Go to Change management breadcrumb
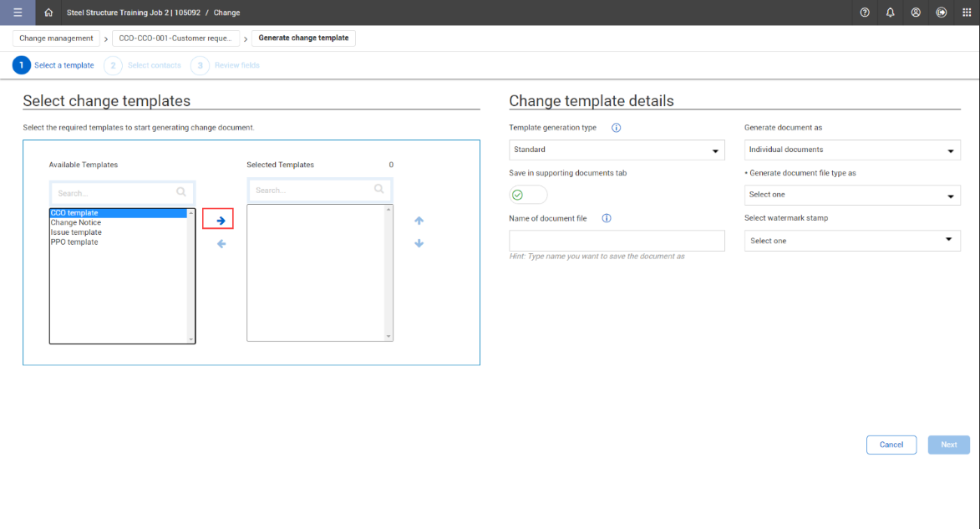The width and height of the screenshot is (980, 529). click(56, 38)
